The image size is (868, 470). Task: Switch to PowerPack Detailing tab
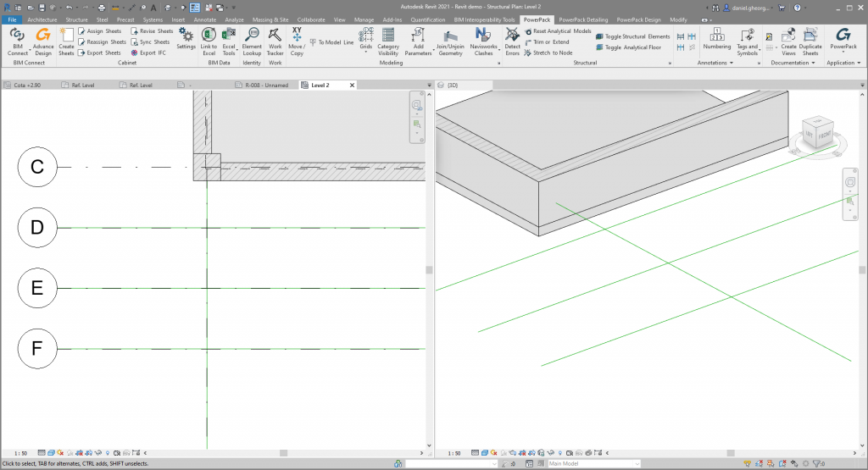tap(583, 19)
